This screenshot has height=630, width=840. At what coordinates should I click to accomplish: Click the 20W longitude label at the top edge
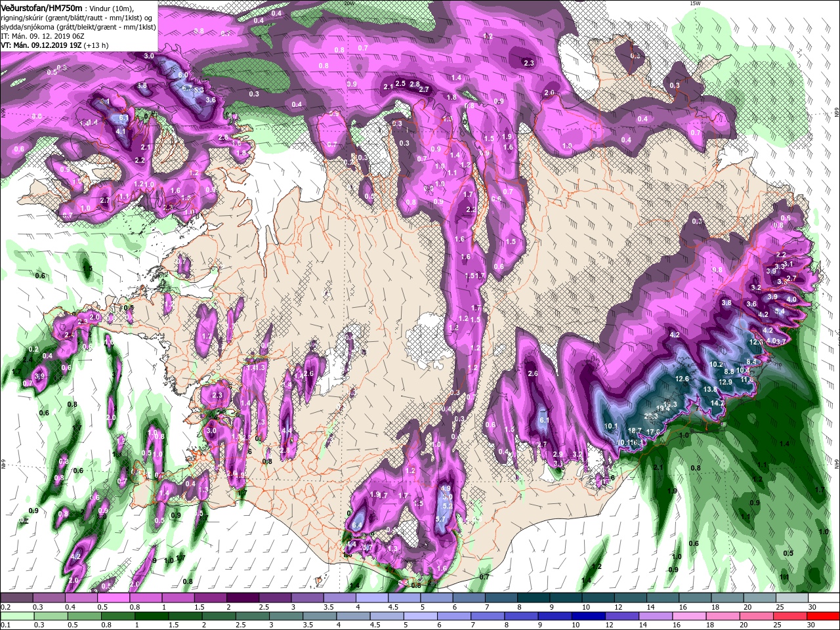348,3
